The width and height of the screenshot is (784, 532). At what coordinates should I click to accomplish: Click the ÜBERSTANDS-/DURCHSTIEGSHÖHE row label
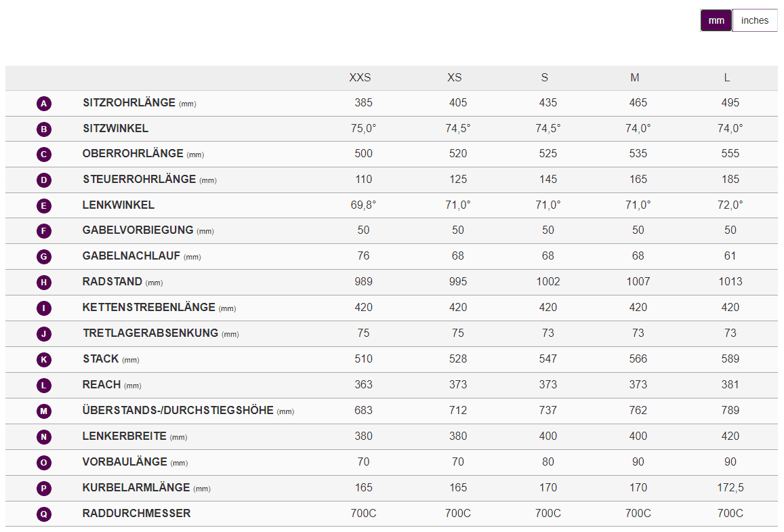pos(178,410)
